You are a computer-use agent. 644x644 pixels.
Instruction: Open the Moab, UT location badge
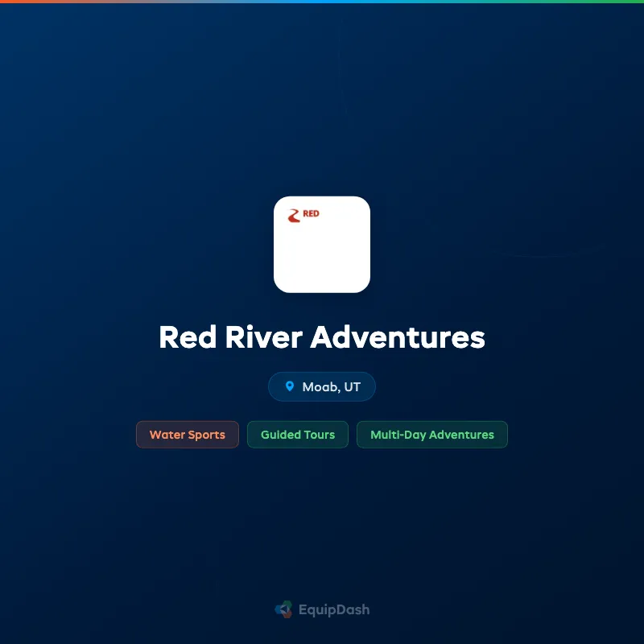322,386
